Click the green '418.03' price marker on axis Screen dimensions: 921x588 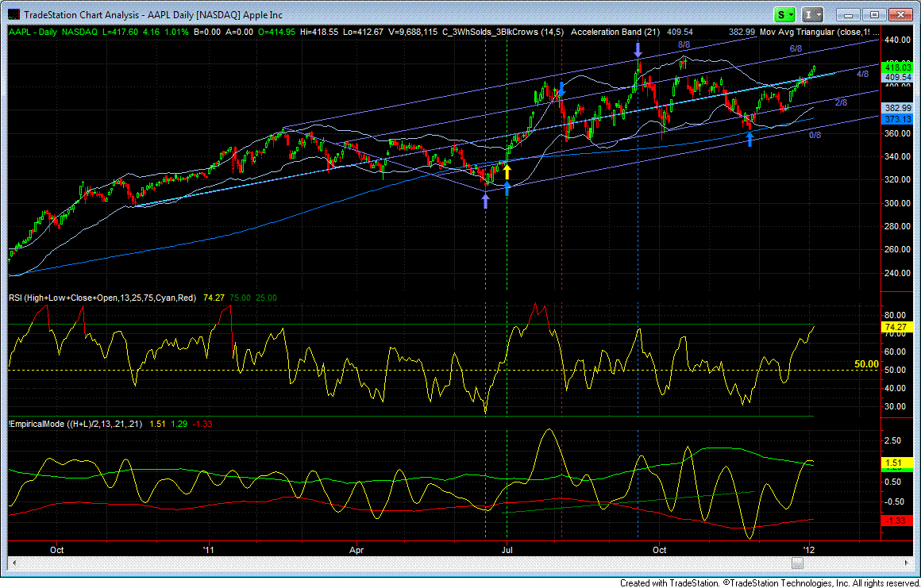pyautogui.click(x=896, y=68)
